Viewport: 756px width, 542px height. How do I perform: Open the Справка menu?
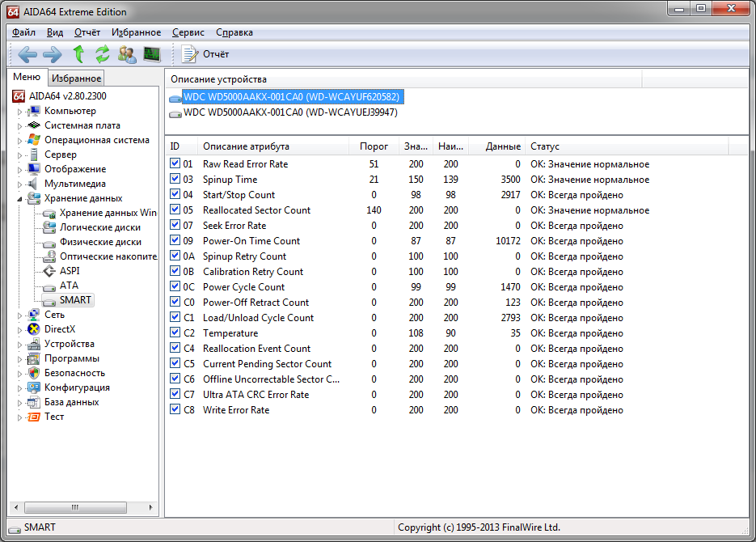[234, 32]
